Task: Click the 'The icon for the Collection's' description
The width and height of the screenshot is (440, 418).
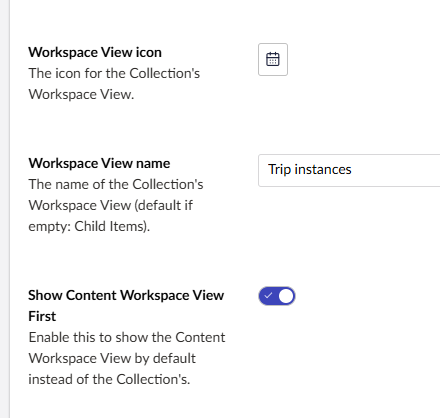Action: point(114,73)
